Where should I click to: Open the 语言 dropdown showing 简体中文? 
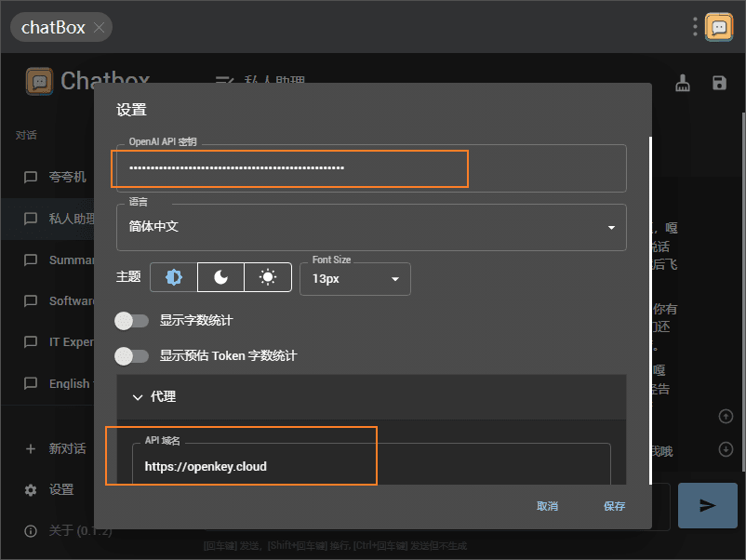371,227
